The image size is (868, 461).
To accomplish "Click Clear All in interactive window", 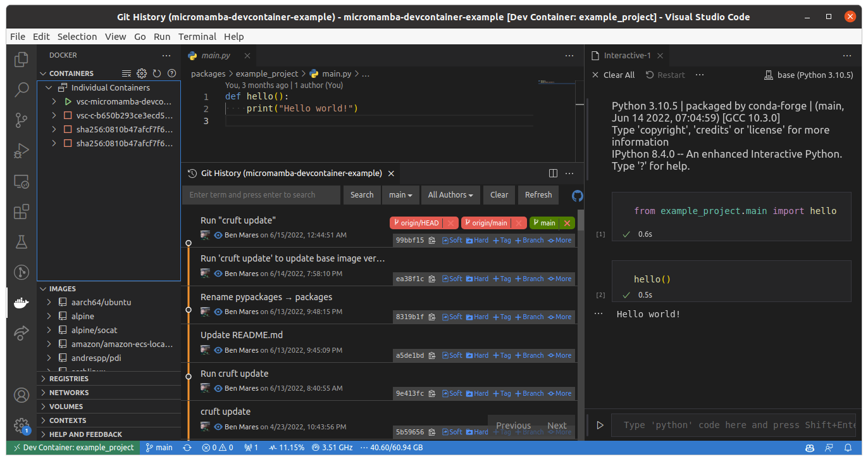I will click(x=613, y=75).
